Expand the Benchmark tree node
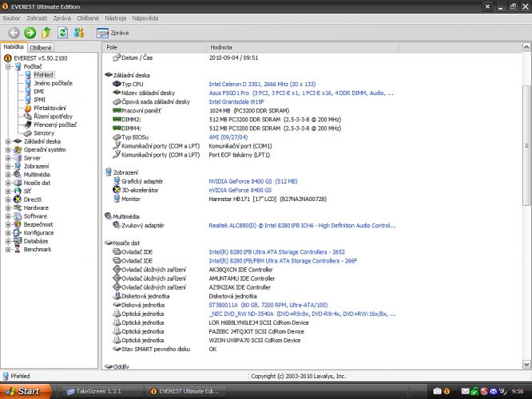Image resolution: width=532 pixels, height=399 pixels. 8,250
